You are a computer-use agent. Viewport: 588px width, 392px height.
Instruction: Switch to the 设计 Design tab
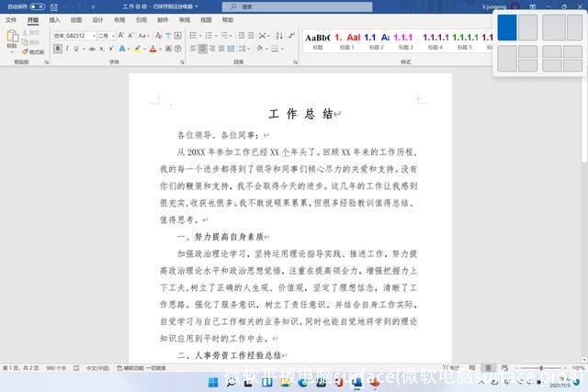tap(97, 20)
